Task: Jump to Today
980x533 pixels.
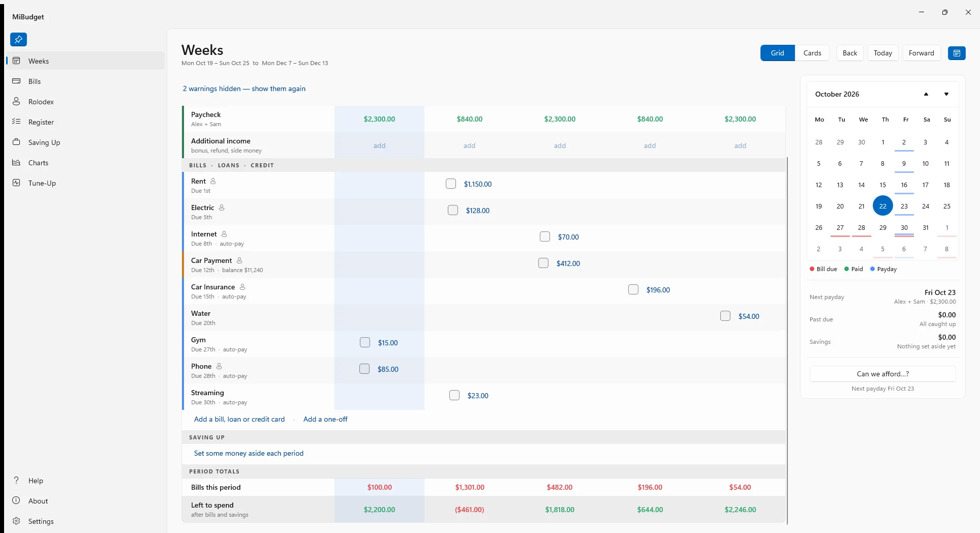Action: [883, 53]
